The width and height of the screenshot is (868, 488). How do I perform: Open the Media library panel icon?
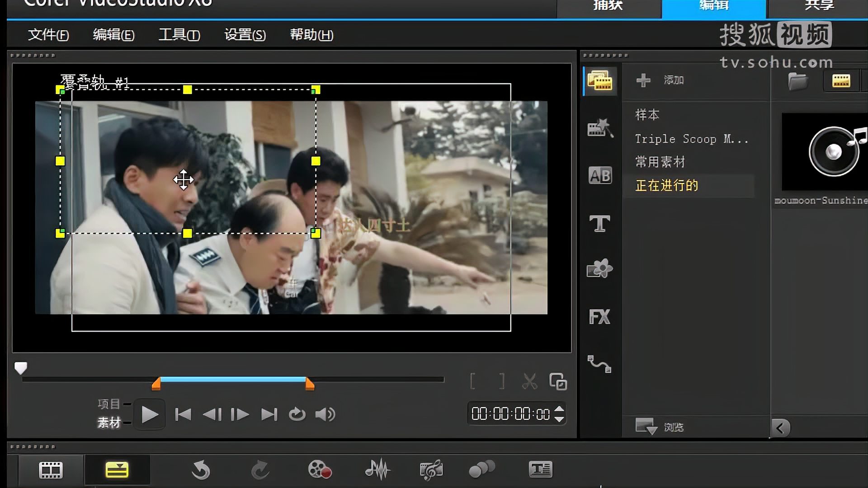pos(599,81)
